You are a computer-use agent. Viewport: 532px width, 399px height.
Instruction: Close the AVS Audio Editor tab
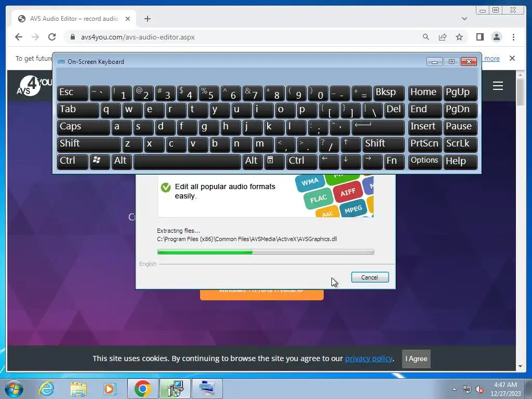pyautogui.click(x=128, y=19)
